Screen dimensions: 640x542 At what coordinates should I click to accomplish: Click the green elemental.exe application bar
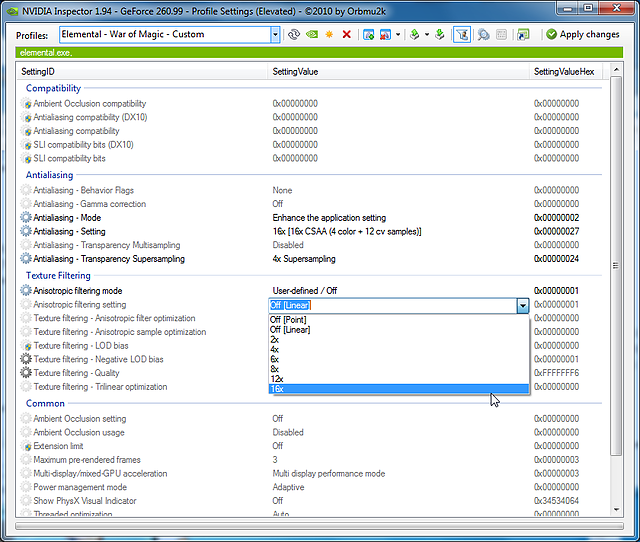click(x=319, y=53)
